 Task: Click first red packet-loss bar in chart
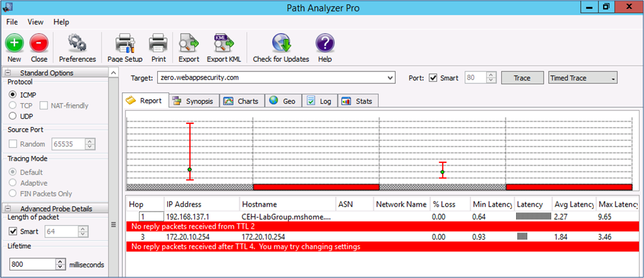(x=316, y=187)
